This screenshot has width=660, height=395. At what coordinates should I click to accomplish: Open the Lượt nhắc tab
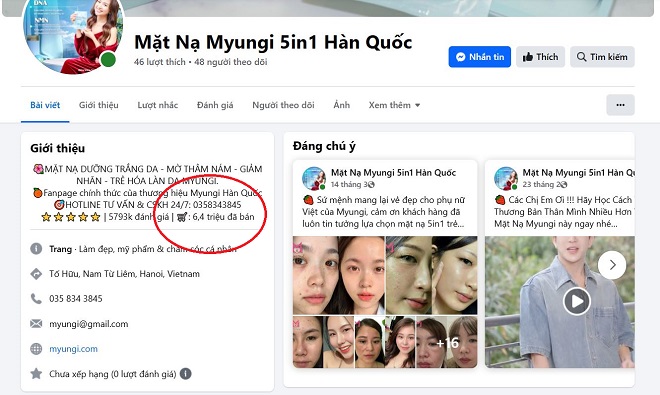pyautogui.click(x=157, y=105)
